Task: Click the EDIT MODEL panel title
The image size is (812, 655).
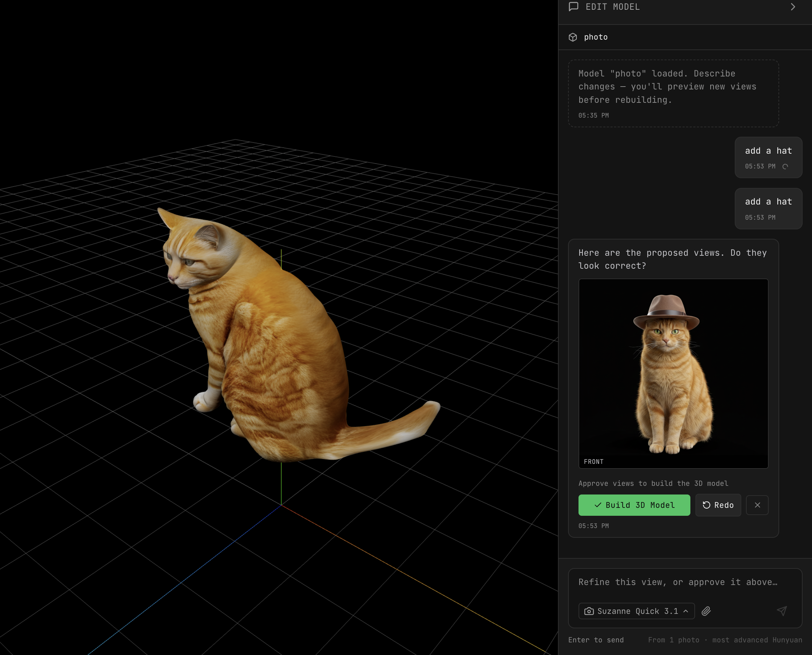Action: pos(612,6)
